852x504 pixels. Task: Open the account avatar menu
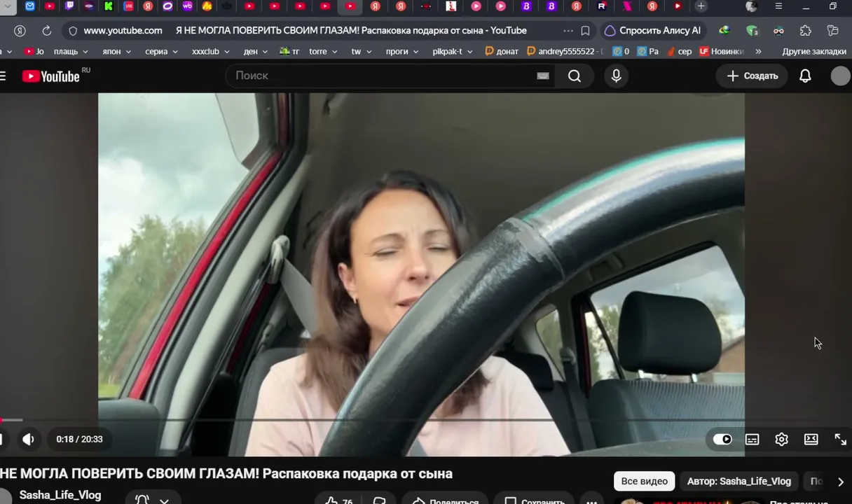pyautogui.click(x=840, y=76)
